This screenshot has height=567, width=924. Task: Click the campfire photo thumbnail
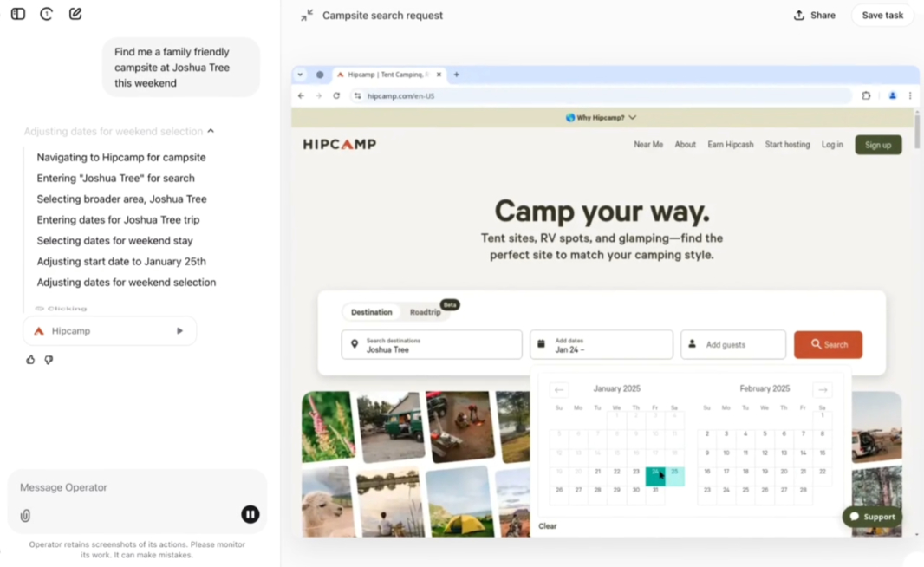point(461,427)
